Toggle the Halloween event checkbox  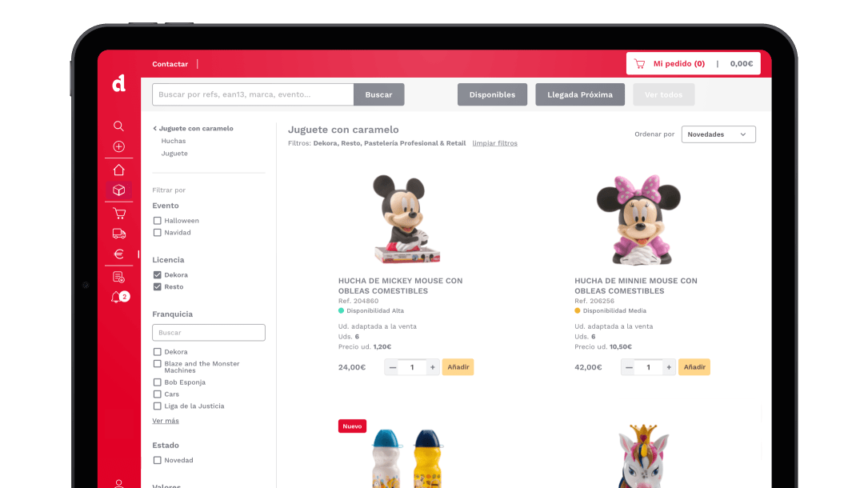(158, 220)
